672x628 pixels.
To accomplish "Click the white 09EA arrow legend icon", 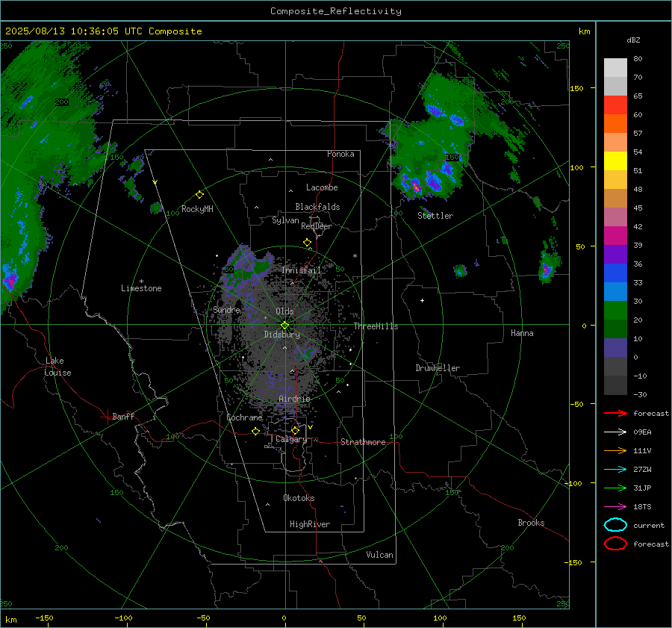I will (x=615, y=432).
